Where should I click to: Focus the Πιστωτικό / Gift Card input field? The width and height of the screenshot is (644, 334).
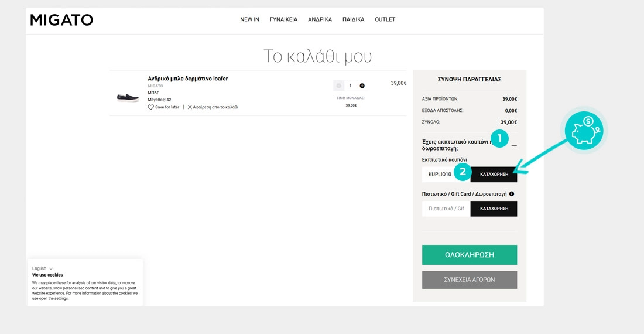point(446,209)
